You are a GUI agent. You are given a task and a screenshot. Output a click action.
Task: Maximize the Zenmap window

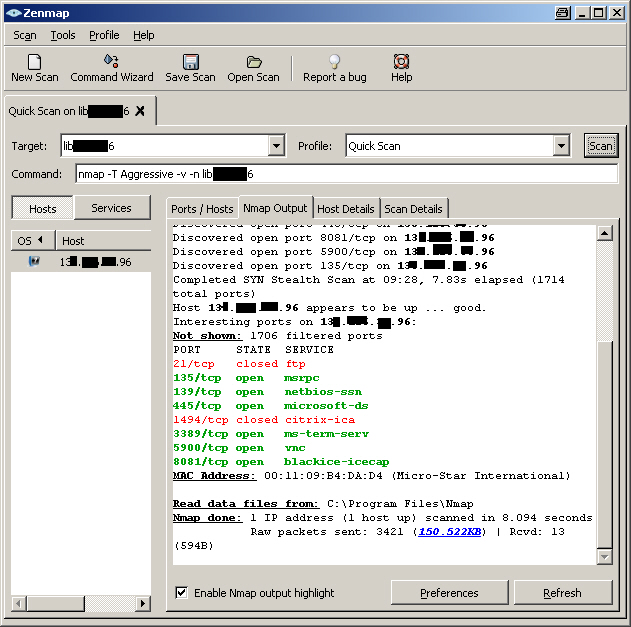598,13
